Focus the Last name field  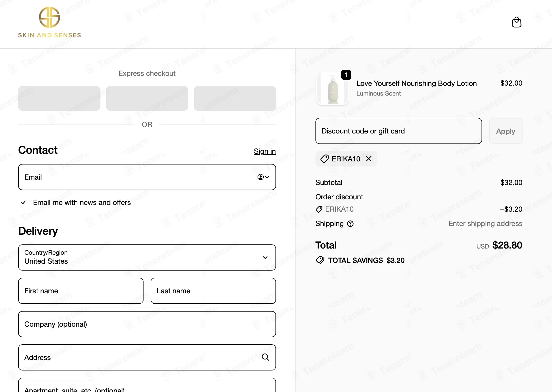tap(213, 291)
